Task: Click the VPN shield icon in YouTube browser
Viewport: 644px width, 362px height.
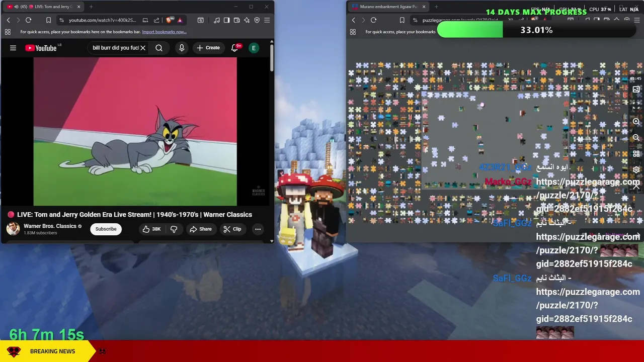Action: [257, 20]
